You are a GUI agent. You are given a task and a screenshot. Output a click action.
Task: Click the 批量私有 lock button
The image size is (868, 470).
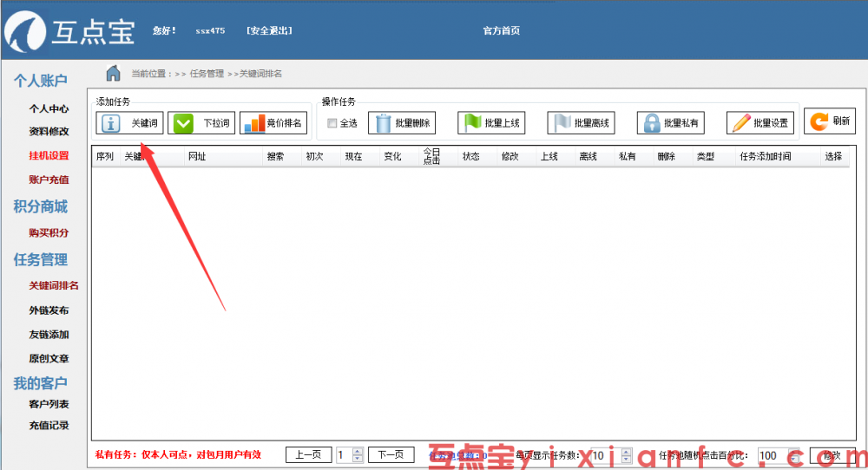[x=671, y=123]
